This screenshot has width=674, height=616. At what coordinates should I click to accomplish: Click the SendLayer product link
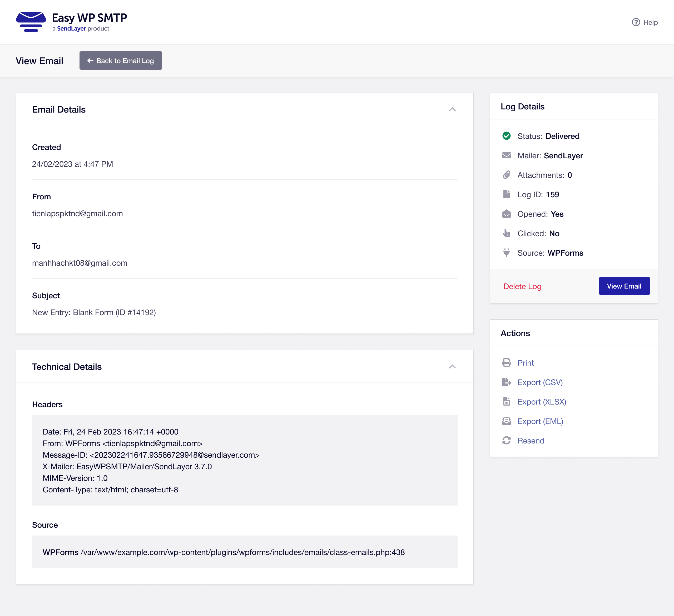pyautogui.click(x=71, y=29)
